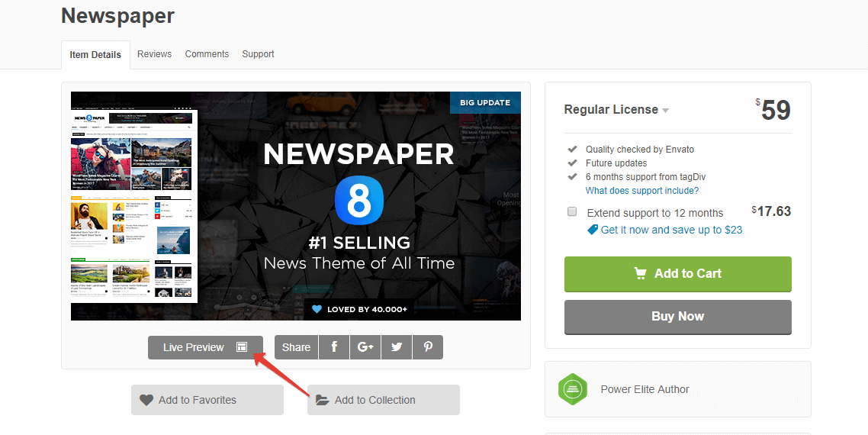868x435 pixels.
Task: Open the Comments tab
Action: pyautogui.click(x=207, y=53)
